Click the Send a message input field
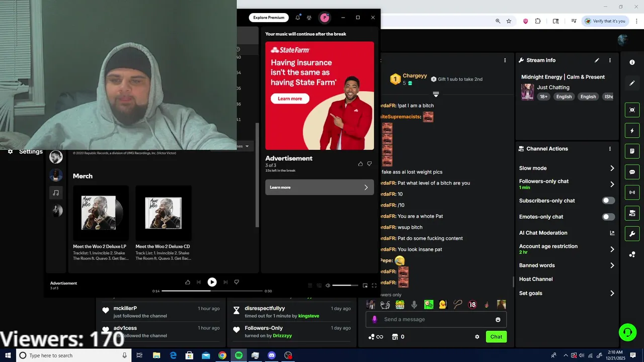Screen dimensions: 644x362 coord(436,320)
